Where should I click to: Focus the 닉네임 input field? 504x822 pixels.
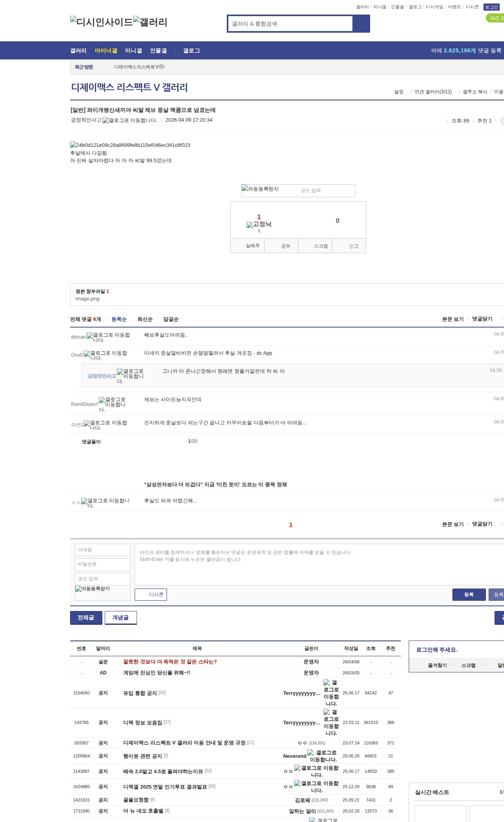tap(103, 550)
